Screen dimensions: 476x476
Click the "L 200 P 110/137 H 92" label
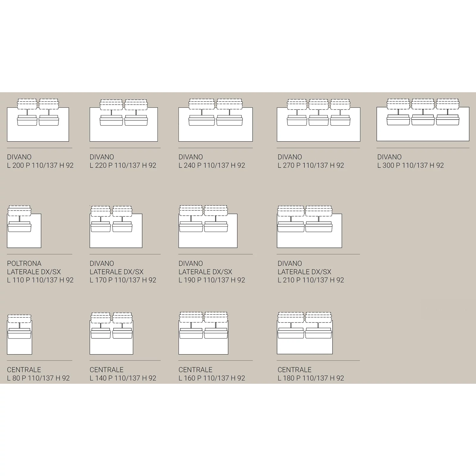(40, 165)
